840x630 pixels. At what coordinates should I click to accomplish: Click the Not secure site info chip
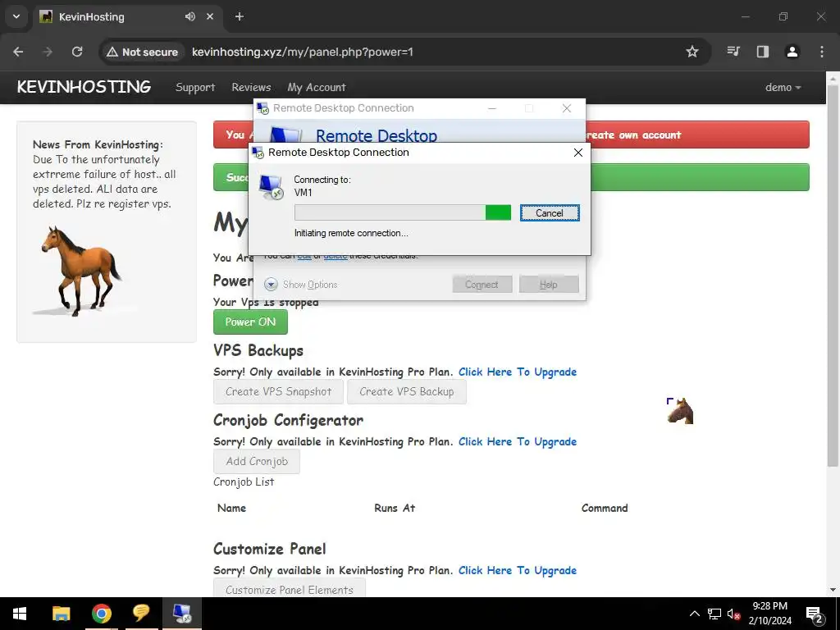142,52
